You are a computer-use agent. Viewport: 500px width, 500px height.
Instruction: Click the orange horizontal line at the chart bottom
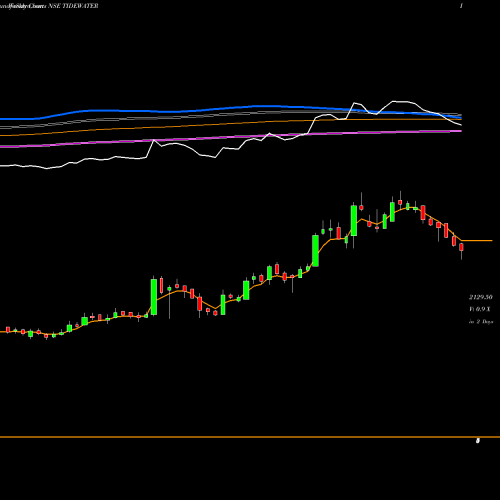pos(250,437)
